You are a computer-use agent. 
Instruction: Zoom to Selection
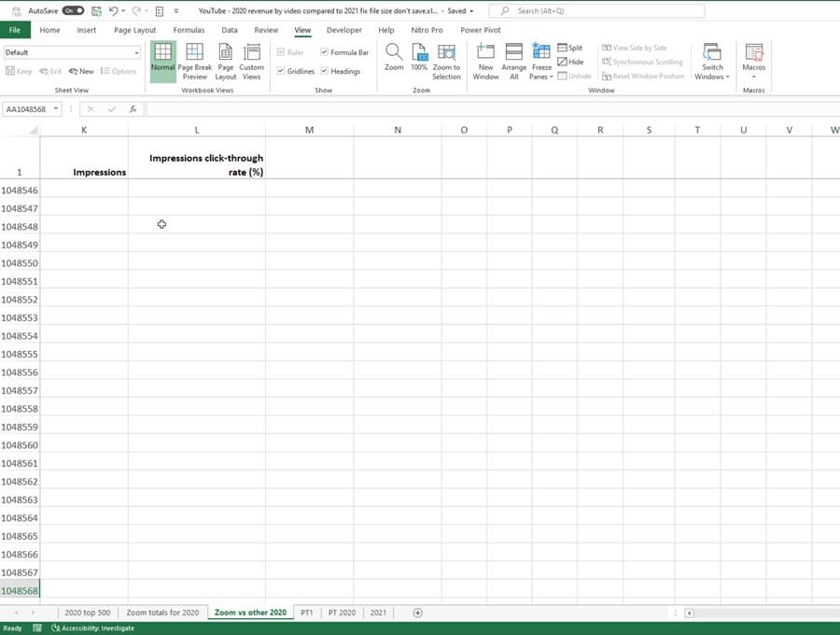(445, 61)
